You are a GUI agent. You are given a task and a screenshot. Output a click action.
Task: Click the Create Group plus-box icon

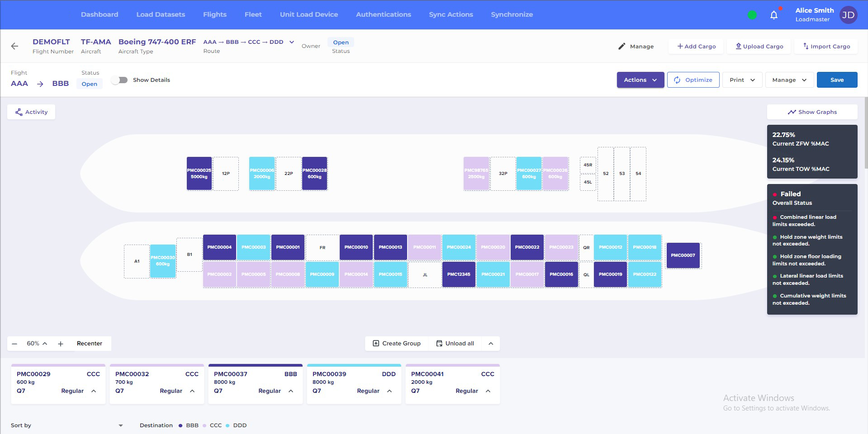pyautogui.click(x=376, y=344)
